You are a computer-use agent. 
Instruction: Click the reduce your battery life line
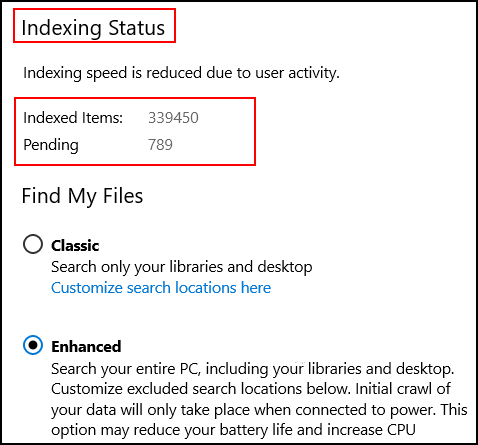[233, 430]
